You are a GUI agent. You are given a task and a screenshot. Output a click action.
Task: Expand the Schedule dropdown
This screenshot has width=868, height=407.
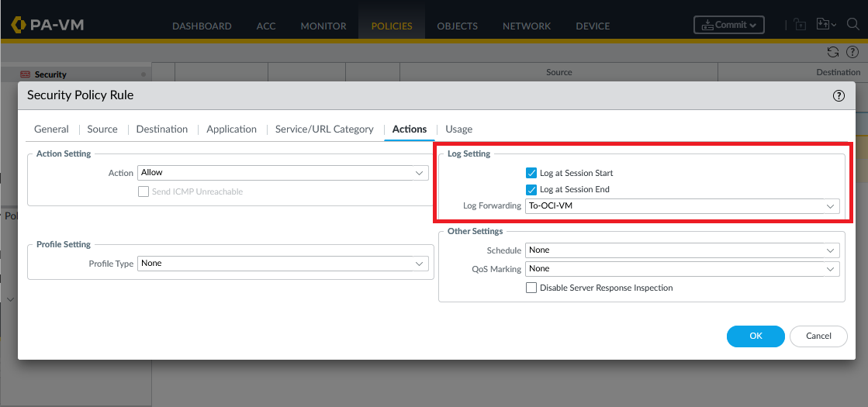[x=682, y=250]
